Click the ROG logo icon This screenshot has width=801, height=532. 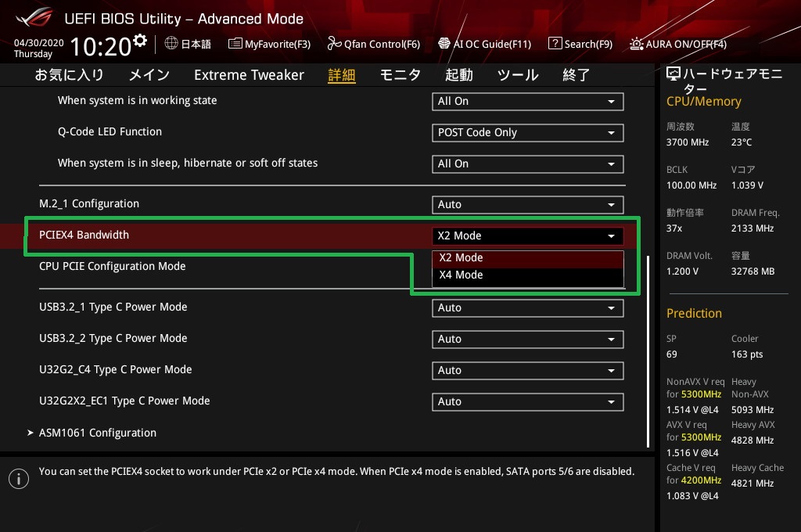pos(34,17)
